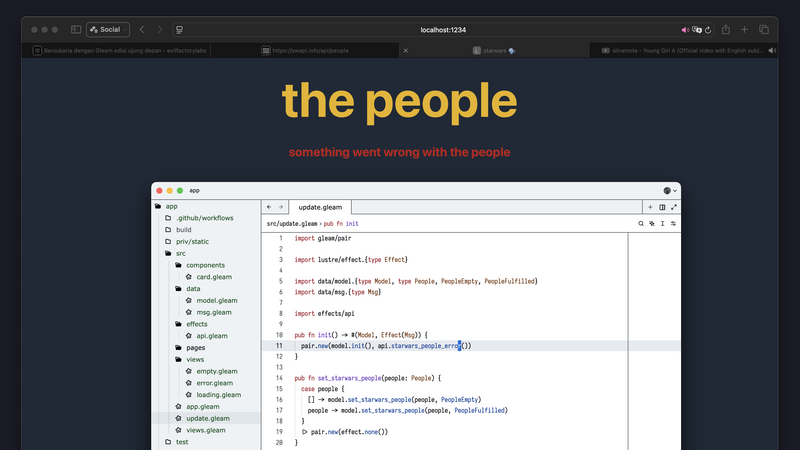This screenshot has width=800, height=450.
Task: Go forward in browser history
Action: click(160, 30)
